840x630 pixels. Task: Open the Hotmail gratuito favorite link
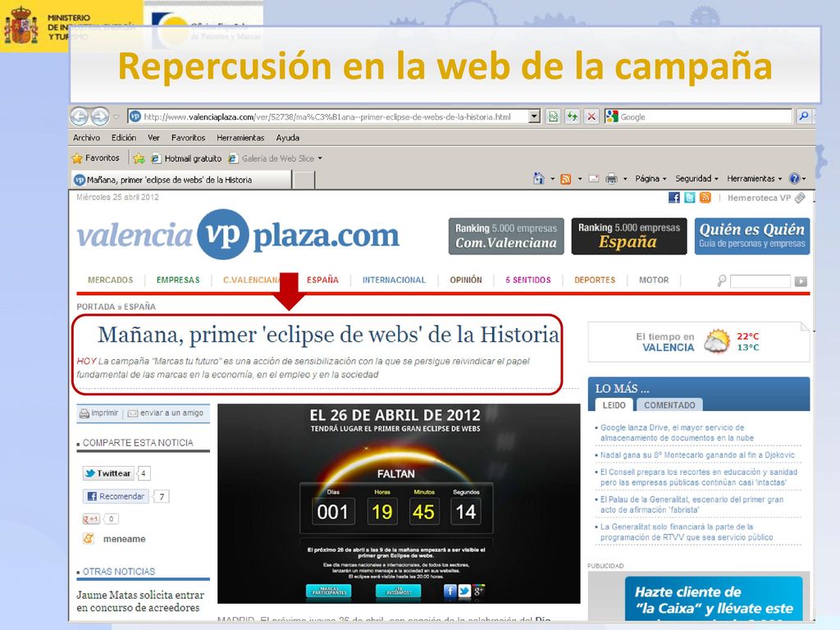pyautogui.click(x=186, y=158)
